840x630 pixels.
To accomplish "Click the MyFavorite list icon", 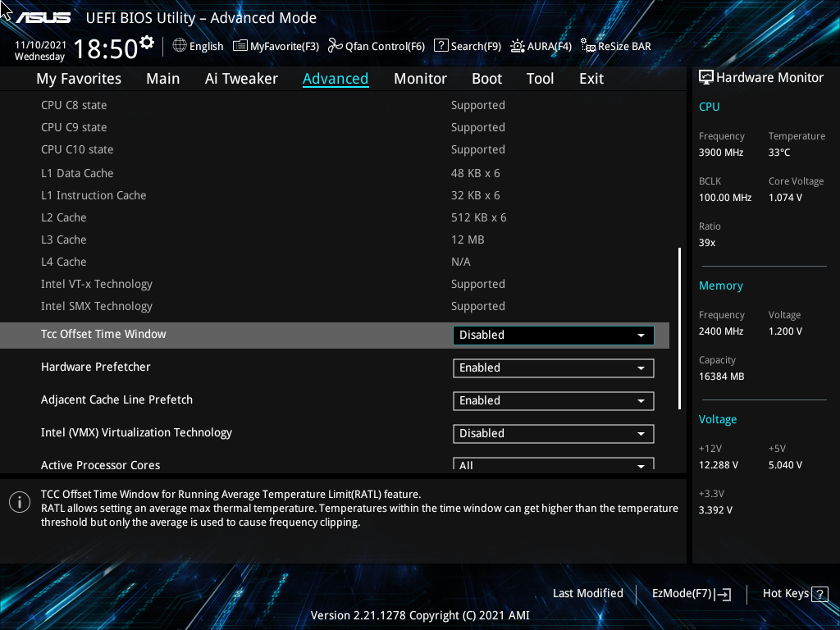I will 240,46.
